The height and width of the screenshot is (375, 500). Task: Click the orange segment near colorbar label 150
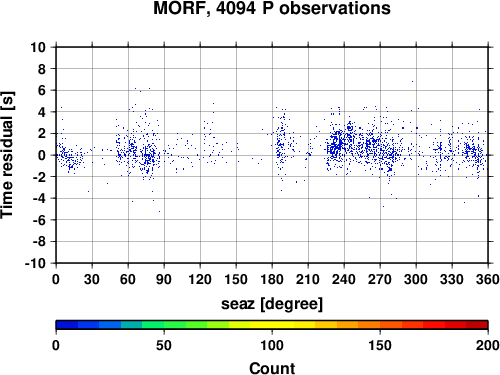coord(380,325)
